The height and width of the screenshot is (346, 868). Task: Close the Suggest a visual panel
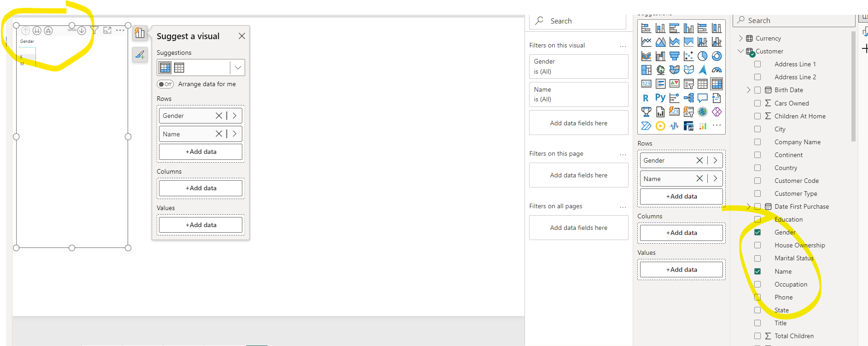[x=242, y=36]
